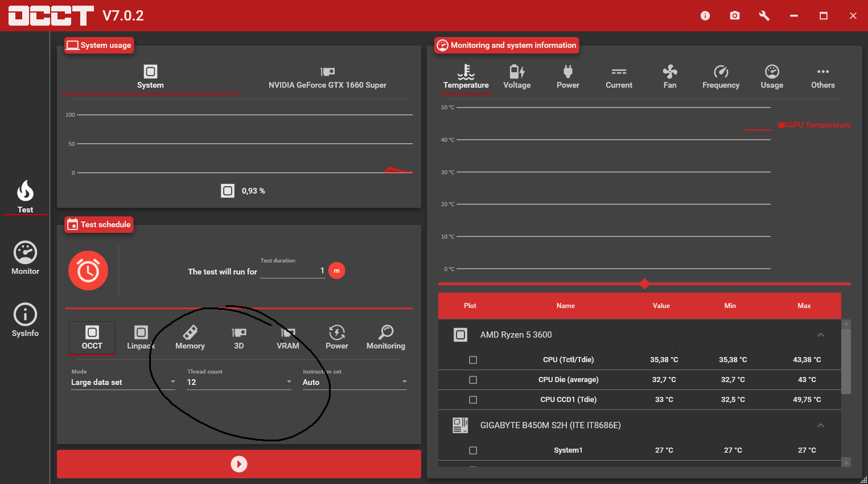Enable plot for System1 sensor
This screenshot has height=484, width=868.
473,450
